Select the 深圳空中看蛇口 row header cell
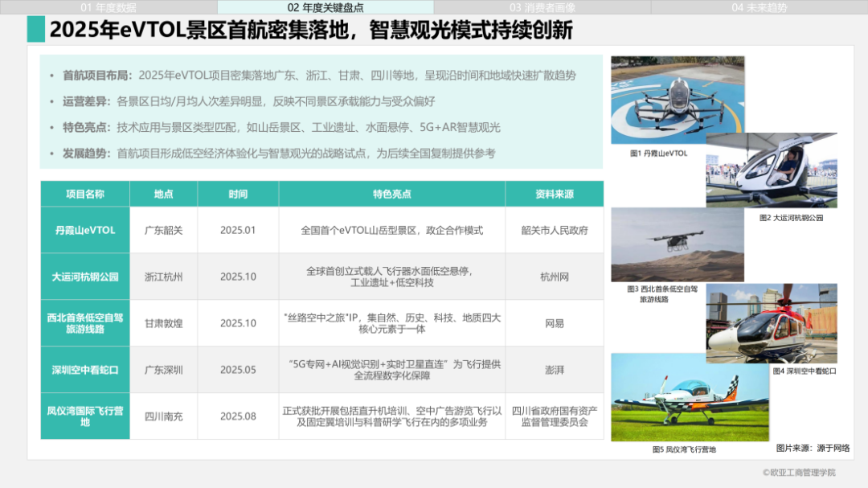This screenshot has width=868, height=488. click(85, 370)
